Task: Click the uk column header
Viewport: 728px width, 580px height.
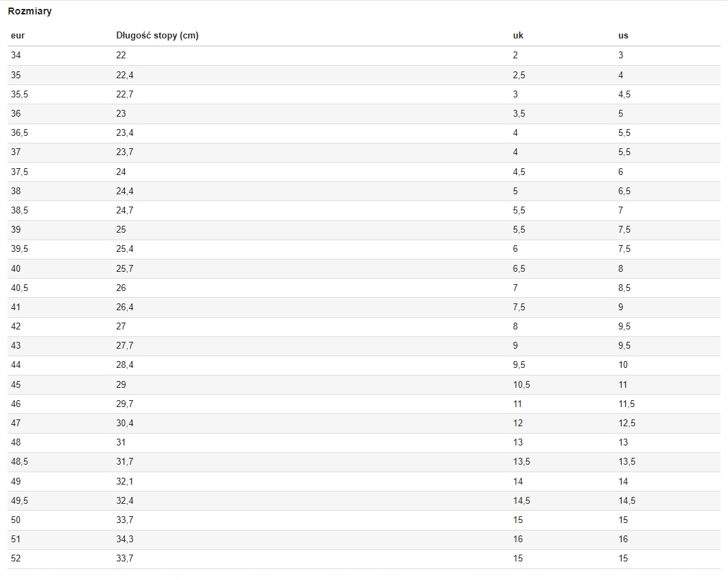Action: click(x=518, y=36)
